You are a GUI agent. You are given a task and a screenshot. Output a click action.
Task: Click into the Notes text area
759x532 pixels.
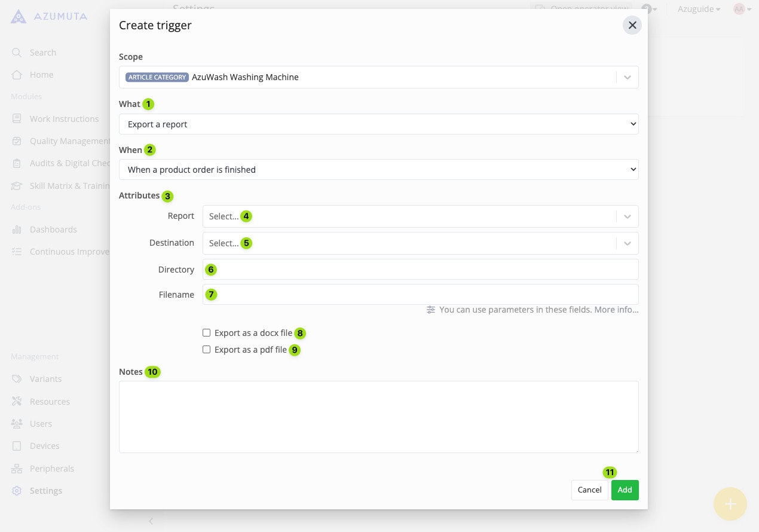pos(378,417)
